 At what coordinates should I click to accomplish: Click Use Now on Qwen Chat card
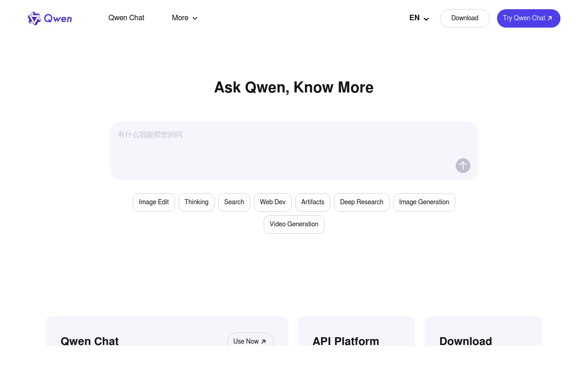point(250,341)
